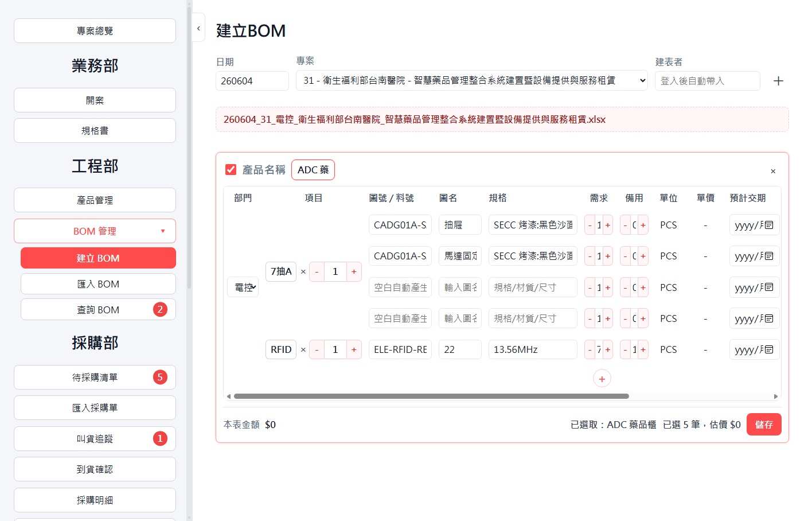Screen dimensions: 812x521
Task: Click the 儲存 save button
Action: point(764,424)
